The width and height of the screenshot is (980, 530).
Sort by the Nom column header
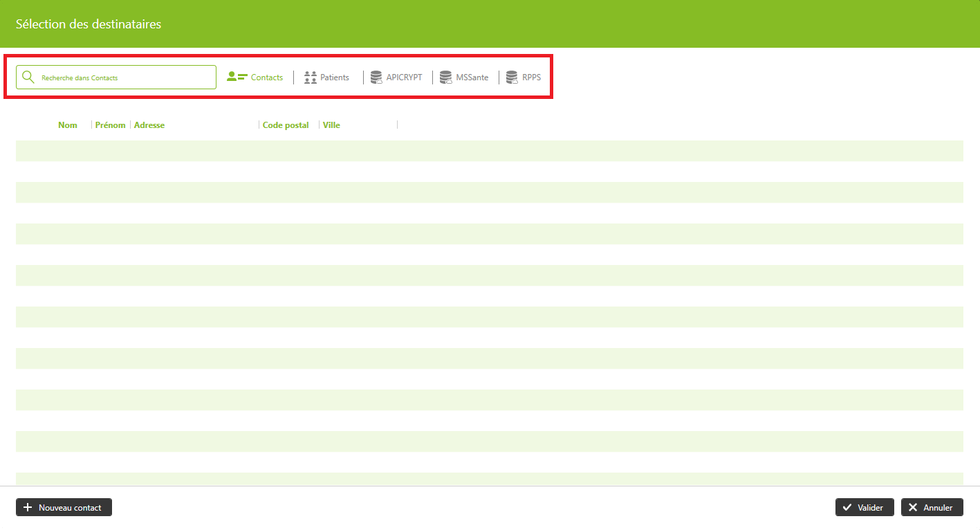(68, 125)
